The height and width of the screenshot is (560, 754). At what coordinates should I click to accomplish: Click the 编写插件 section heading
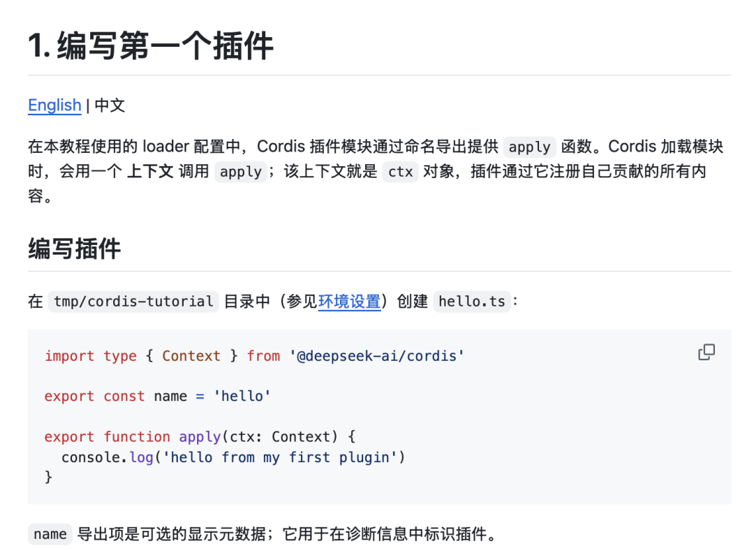(x=74, y=249)
